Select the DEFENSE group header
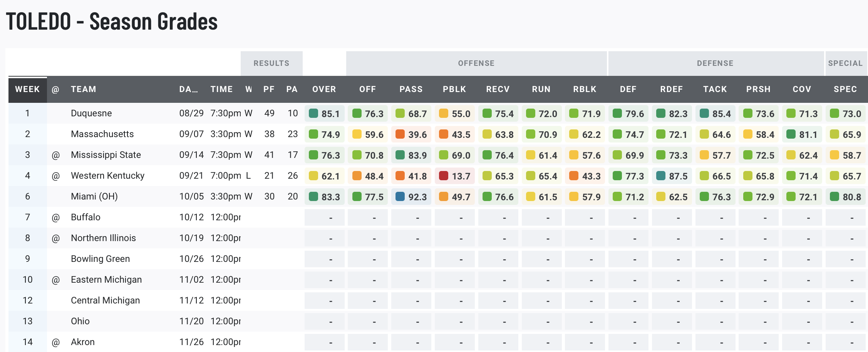 tap(715, 64)
